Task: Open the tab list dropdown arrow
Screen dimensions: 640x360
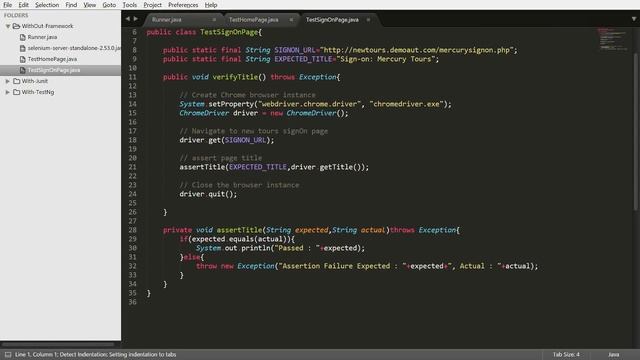Action: pyautogui.click(x=633, y=19)
